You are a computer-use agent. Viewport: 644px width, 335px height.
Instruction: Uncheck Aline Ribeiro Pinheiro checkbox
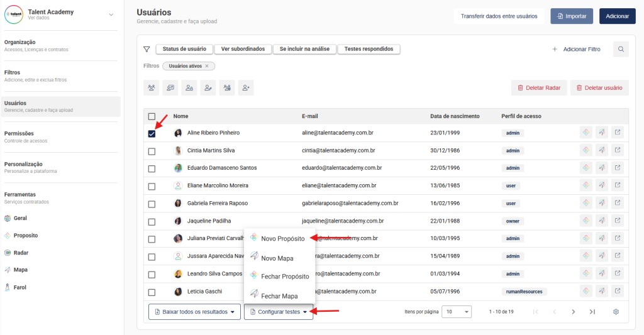click(152, 133)
